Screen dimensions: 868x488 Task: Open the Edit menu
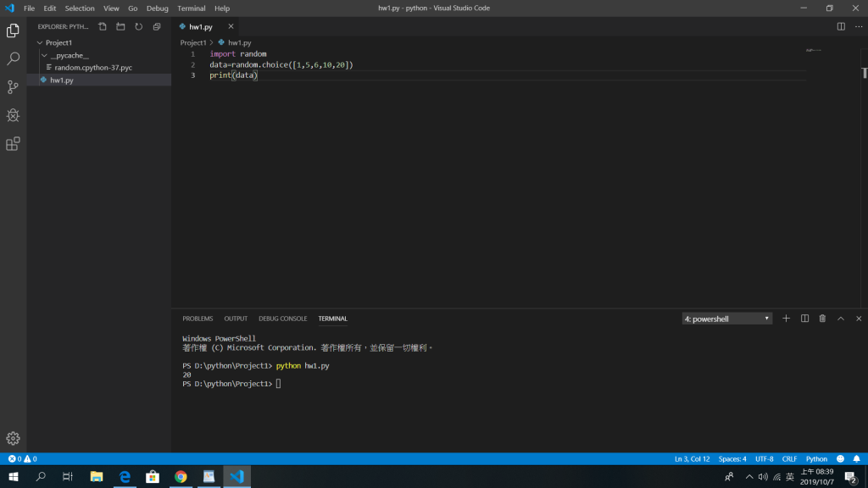pos(50,8)
